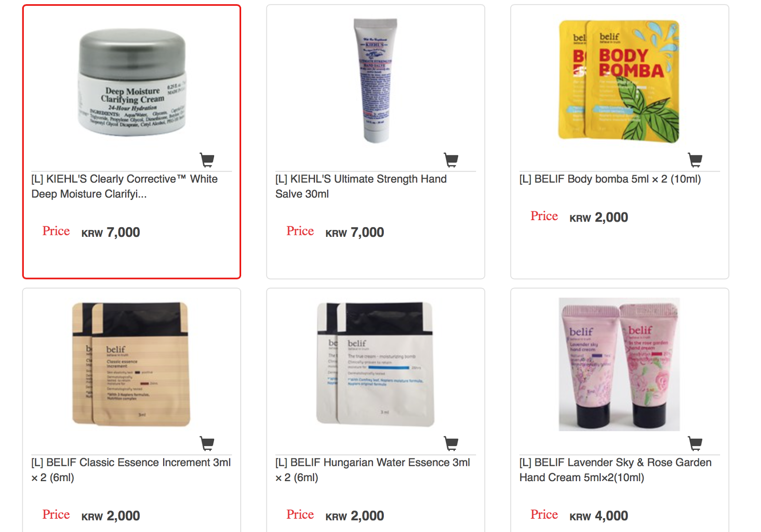Add BELIF Classic Essence Increment to cart
Image resolution: width=761 pixels, height=532 pixels.
207,444
